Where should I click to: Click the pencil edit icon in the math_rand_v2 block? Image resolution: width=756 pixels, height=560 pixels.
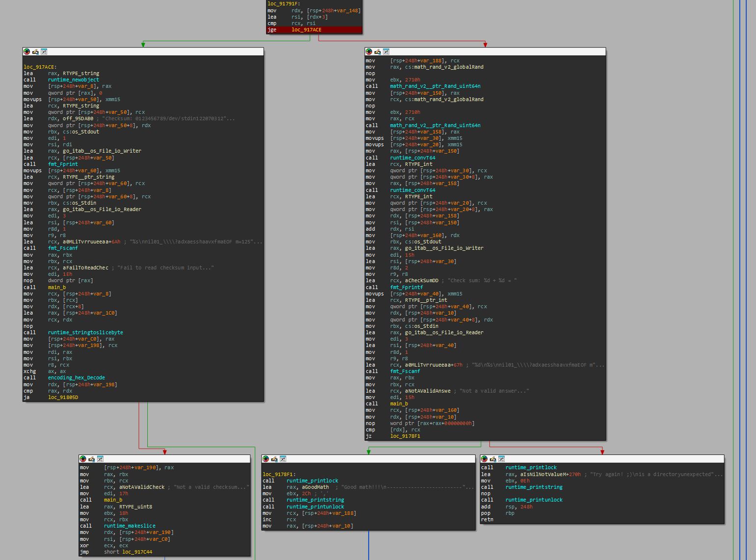click(378, 52)
